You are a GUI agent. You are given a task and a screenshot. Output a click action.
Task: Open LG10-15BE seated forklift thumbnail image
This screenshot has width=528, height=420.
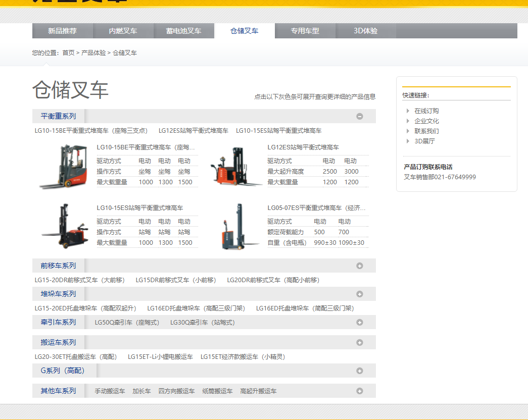coord(64,167)
